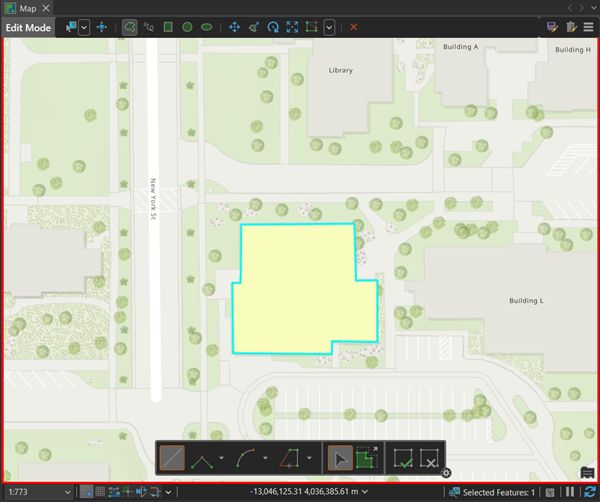Expand the Right Angle Line options arrow
The image size is (600, 502).
[221, 458]
